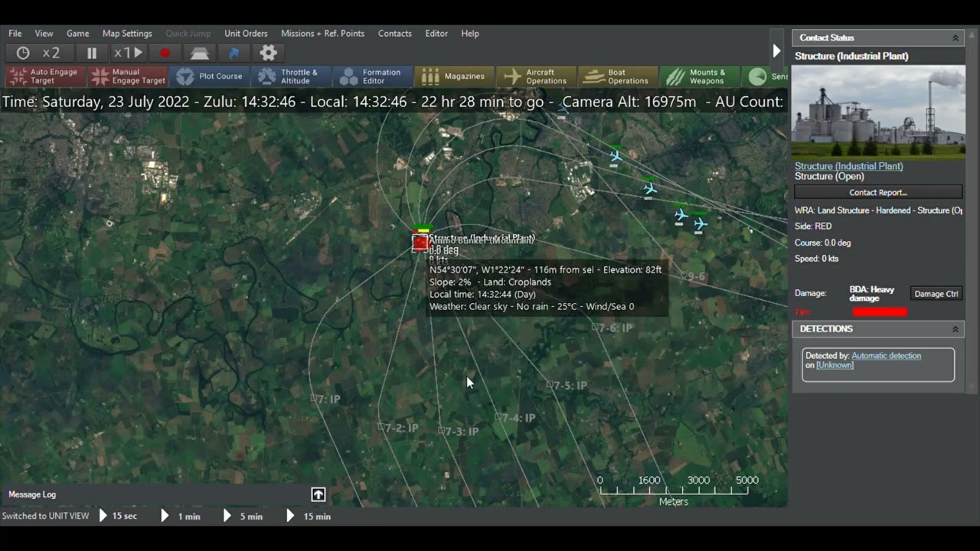Open Mounts & Weapons

[x=701, y=77]
